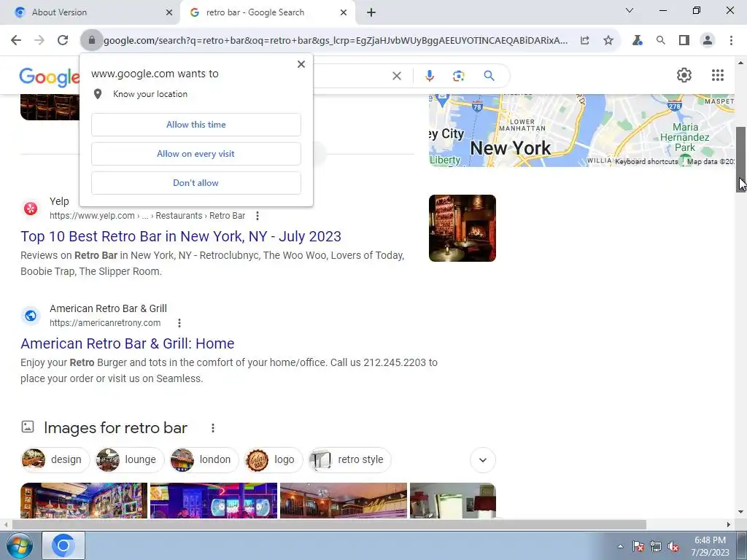This screenshot has width=747, height=560.
Task: Open Google quick settings gear
Action: [684, 75]
